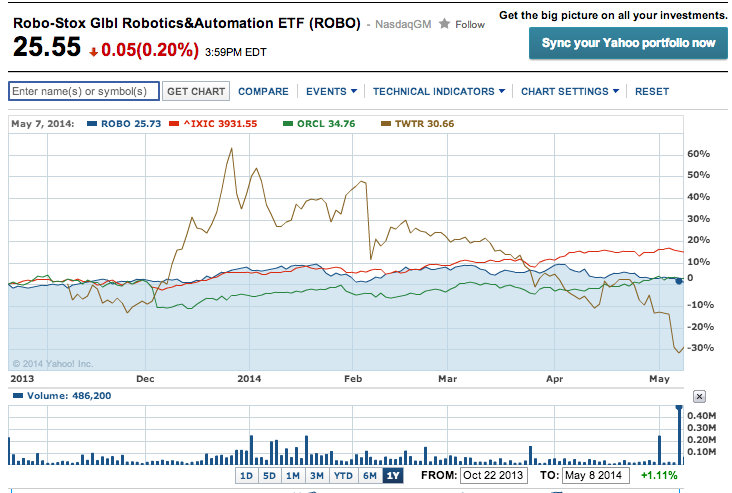Click the 3:59PM EDT timestamp
This screenshot has height=493, width=732.
tap(236, 52)
